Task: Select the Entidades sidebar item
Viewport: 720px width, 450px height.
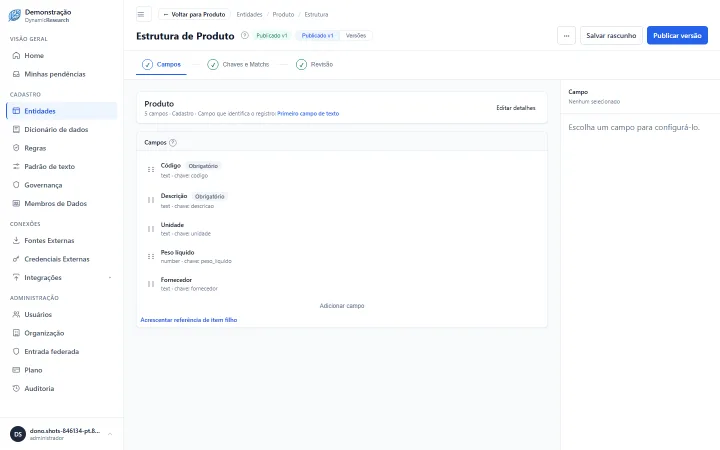Action: coord(62,111)
